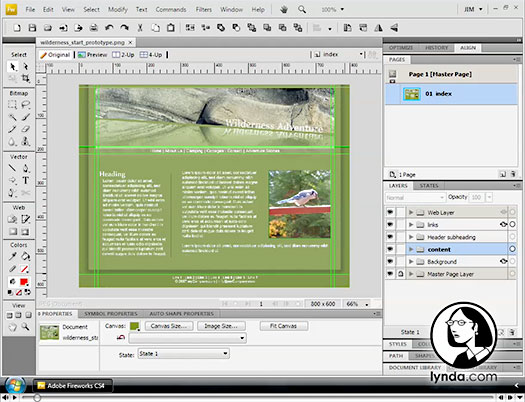Open the File menu
This screenshot has height=402, width=525.
coord(30,9)
